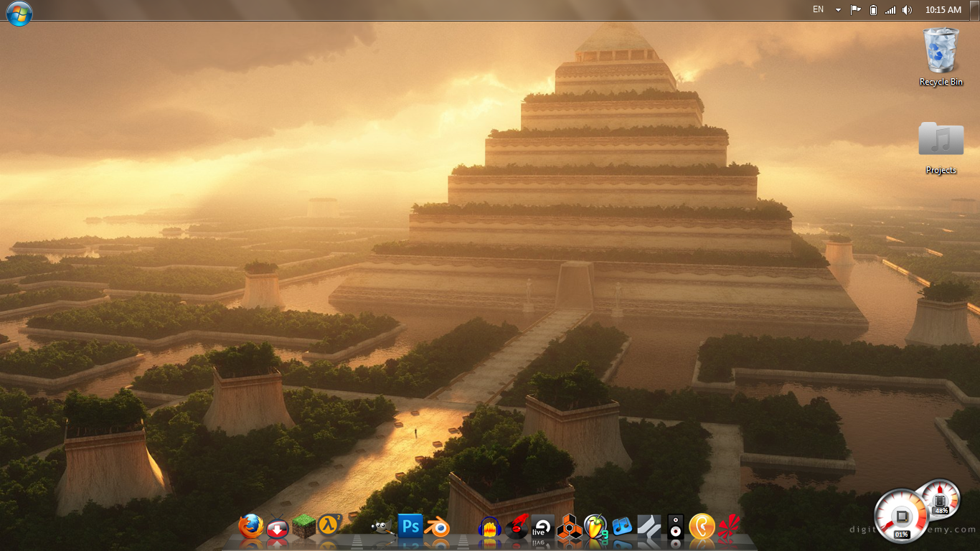Select the Projects folder on desktop
980x551 pixels.
[x=941, y=148]
